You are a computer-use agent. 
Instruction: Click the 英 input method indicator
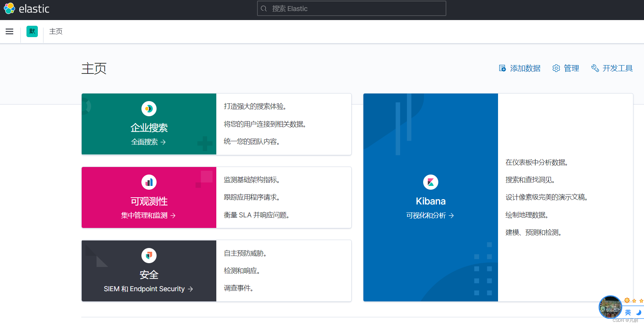point(628,312)
